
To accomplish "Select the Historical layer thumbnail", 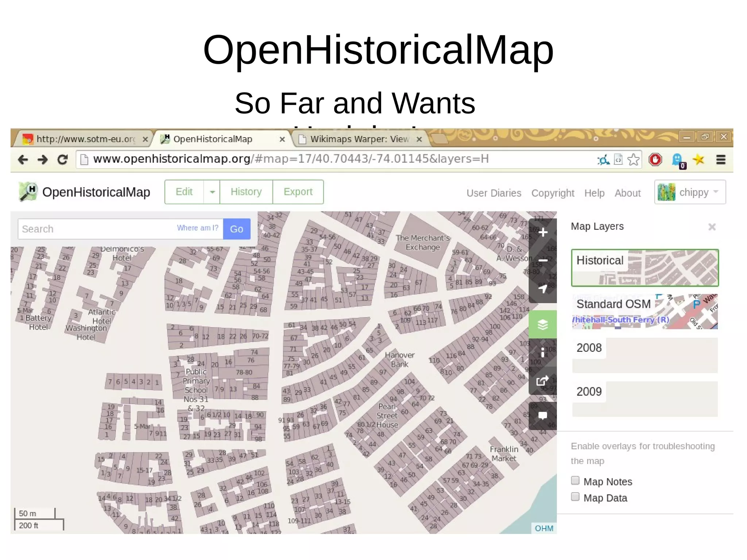I will [x=645, y=268].
